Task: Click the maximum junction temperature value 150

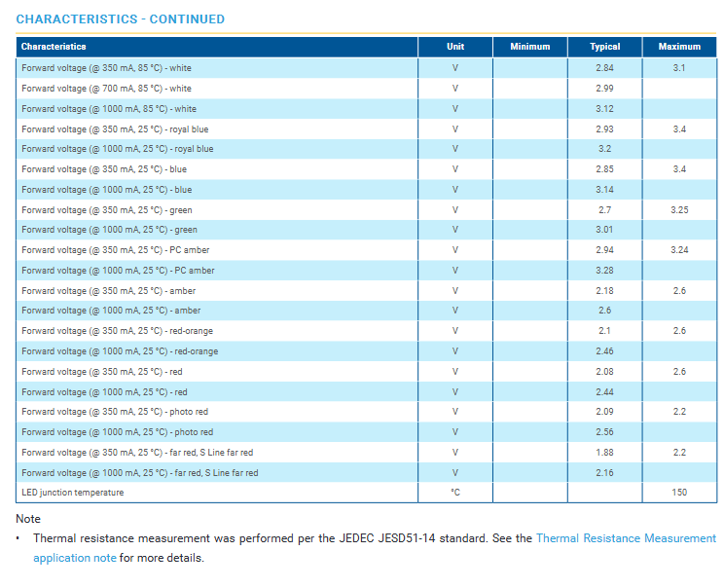Action: 679,493
